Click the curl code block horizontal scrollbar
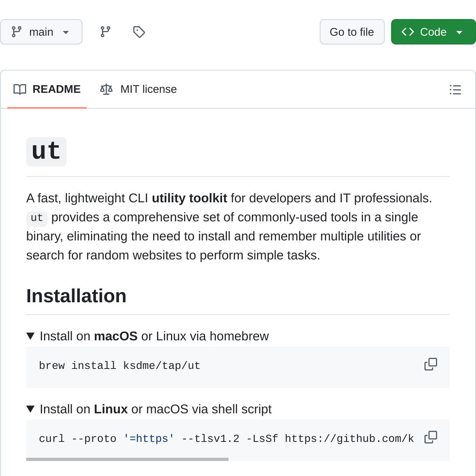The width and height of the screenshot is (476, 476). click(127, 459)
